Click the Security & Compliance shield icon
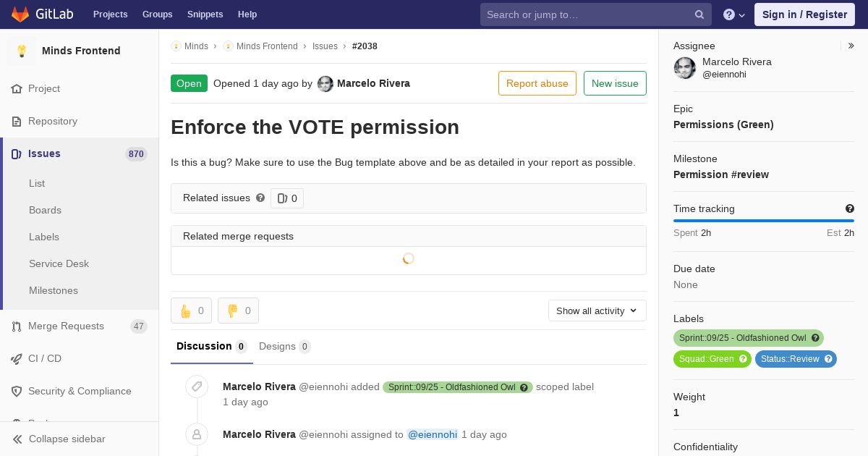The image size is (868, 456). pos(17,391)
